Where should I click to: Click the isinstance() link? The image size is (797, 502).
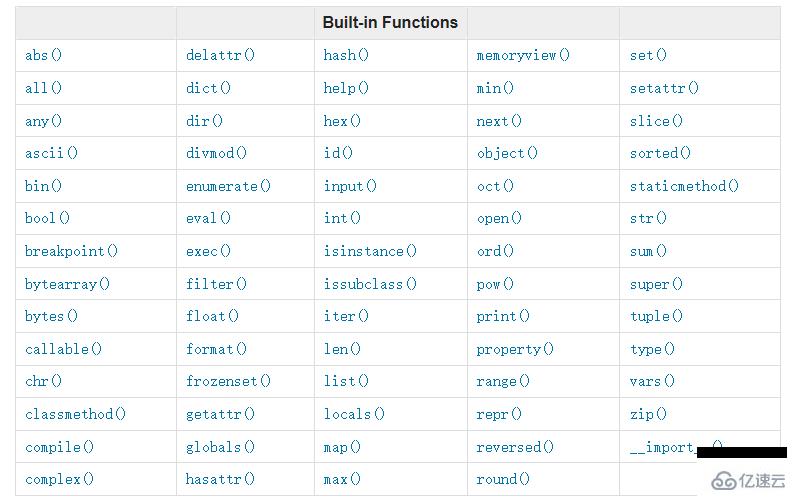pos(370,251)
